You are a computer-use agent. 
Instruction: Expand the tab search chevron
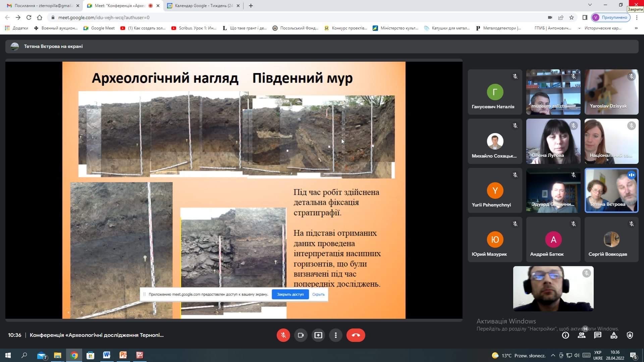point(590,5)
